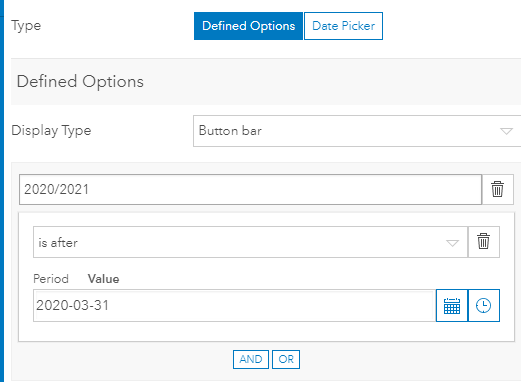Select the Value tab

[103, 279]
